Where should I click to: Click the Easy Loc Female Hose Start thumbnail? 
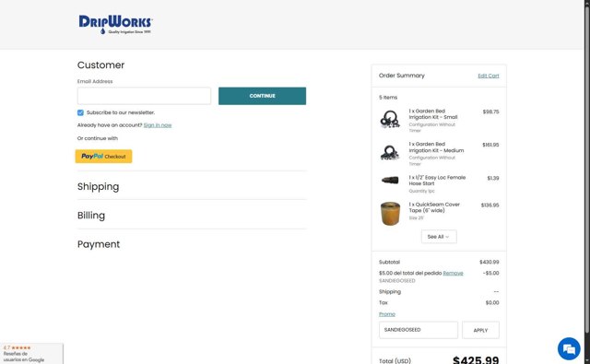click(x=390, y=180)
